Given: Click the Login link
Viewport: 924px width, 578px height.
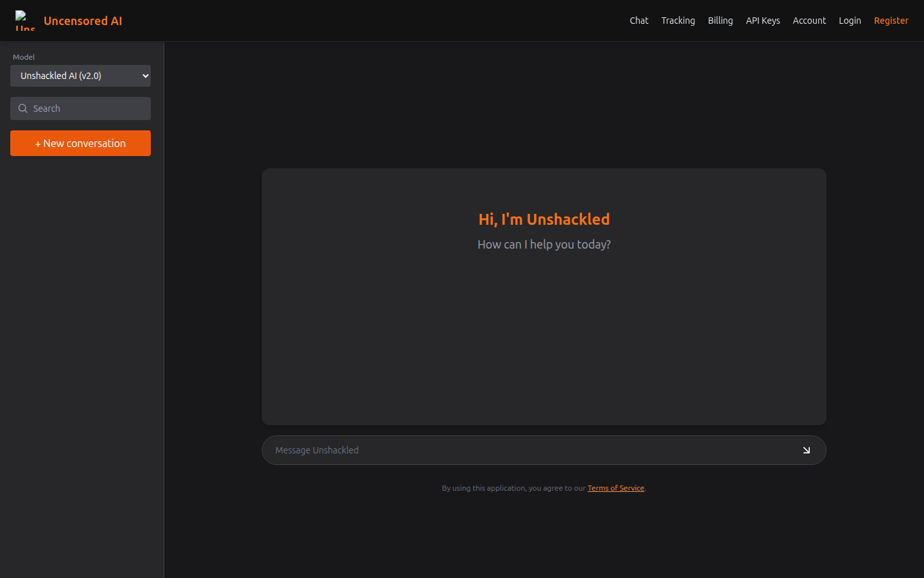Looking at the screenshot, I should tap(850, 21).
